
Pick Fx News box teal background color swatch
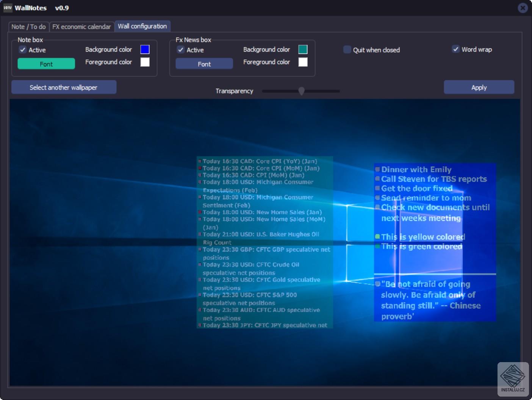[303, 49]
